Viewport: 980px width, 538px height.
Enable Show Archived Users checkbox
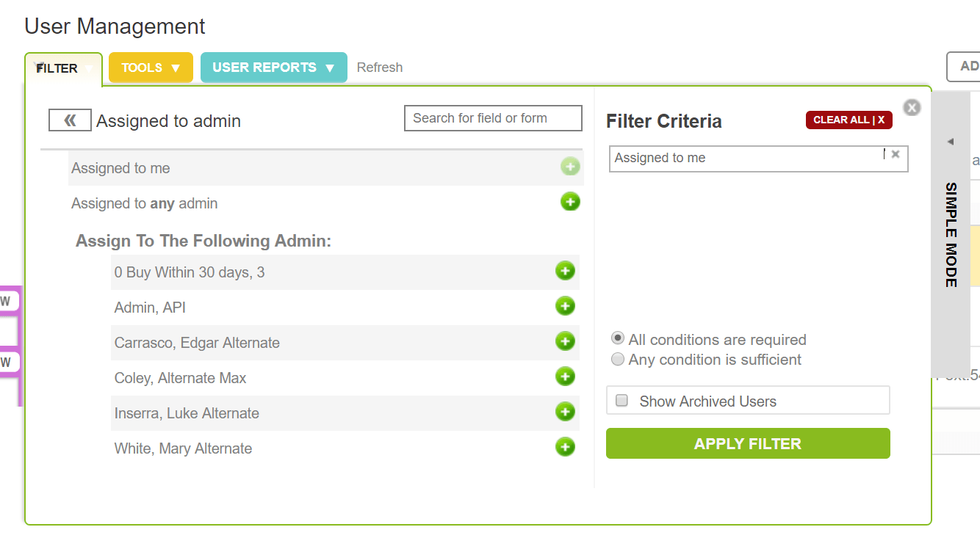(622, 401)
